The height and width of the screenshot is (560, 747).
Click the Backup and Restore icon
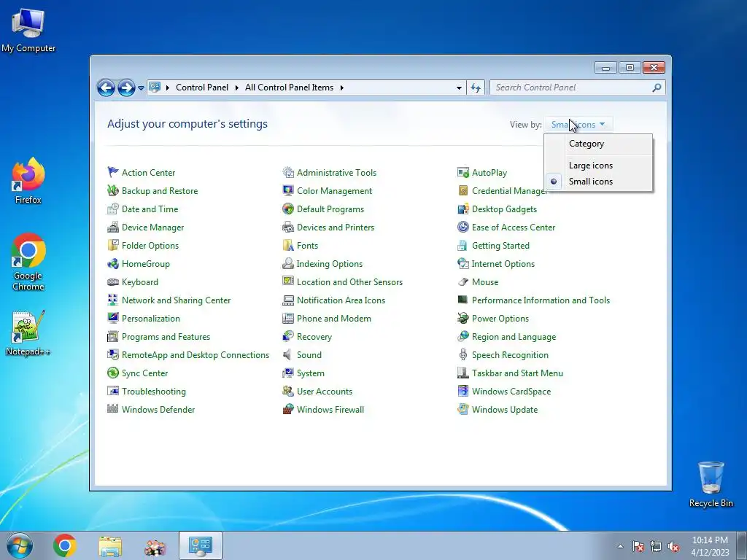click(x=113, y=190)
